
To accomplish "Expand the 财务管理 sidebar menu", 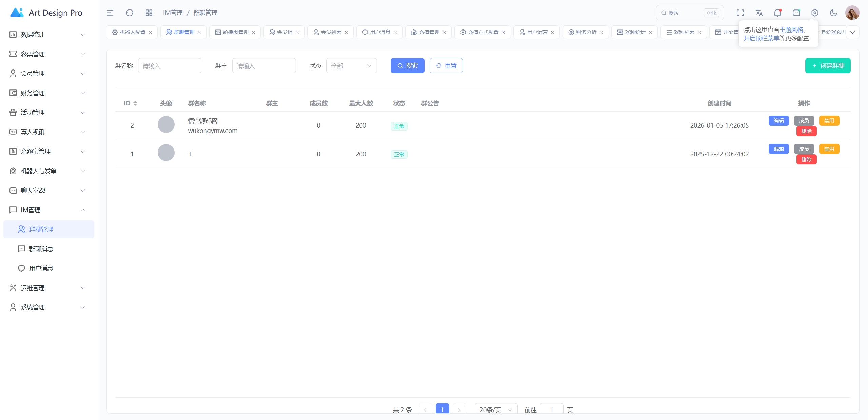I will pos(47,93).
